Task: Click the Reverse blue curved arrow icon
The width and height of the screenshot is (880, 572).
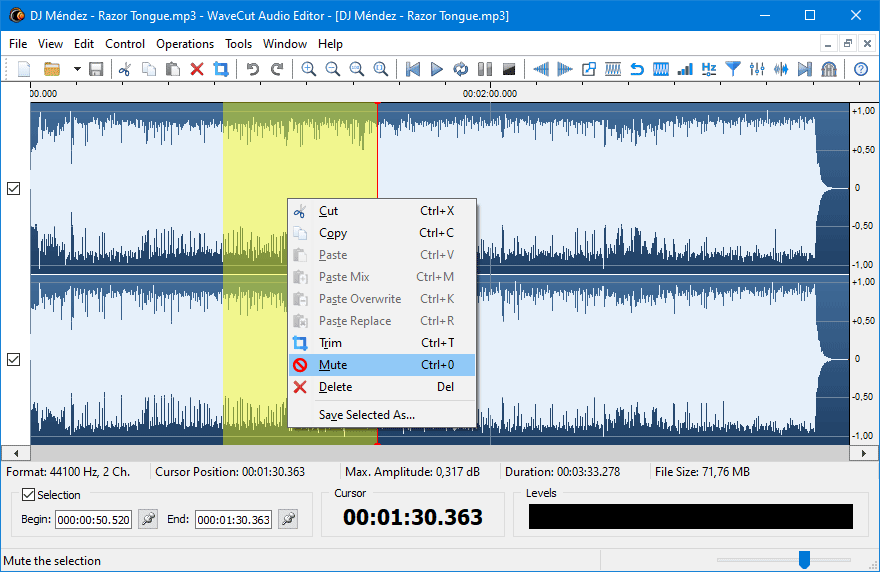Action: (x=637, y=69)
